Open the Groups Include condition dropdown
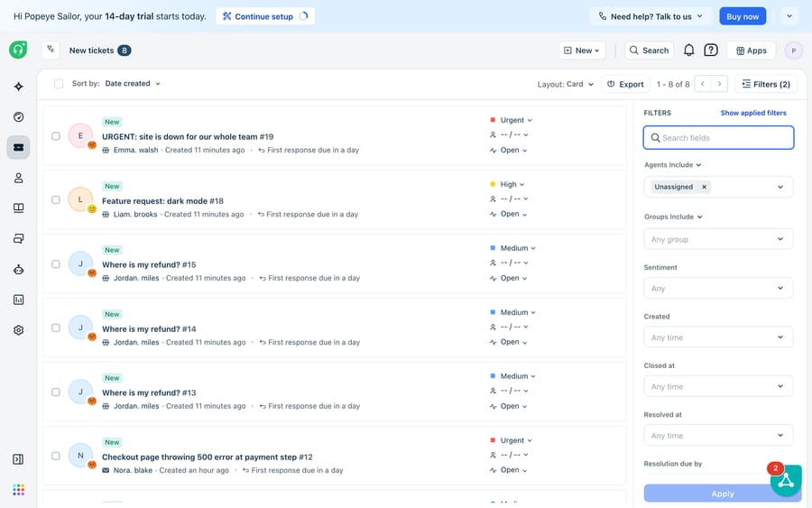The width and height of the screenshot is (812, 508). 673,217
